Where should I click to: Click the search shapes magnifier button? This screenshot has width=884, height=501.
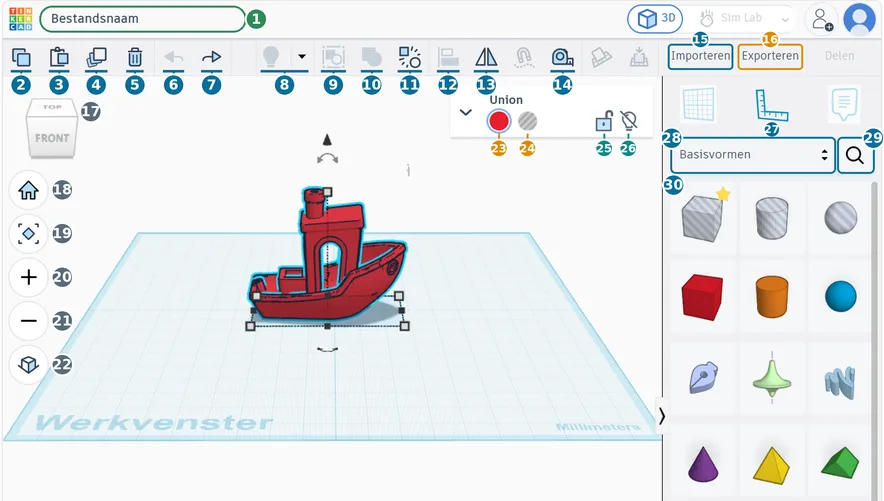[855, 155]
